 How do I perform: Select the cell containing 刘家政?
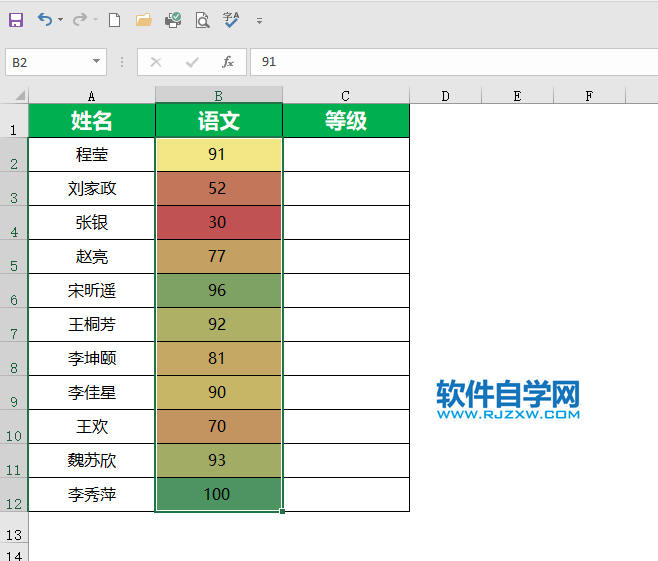(91, 188)
